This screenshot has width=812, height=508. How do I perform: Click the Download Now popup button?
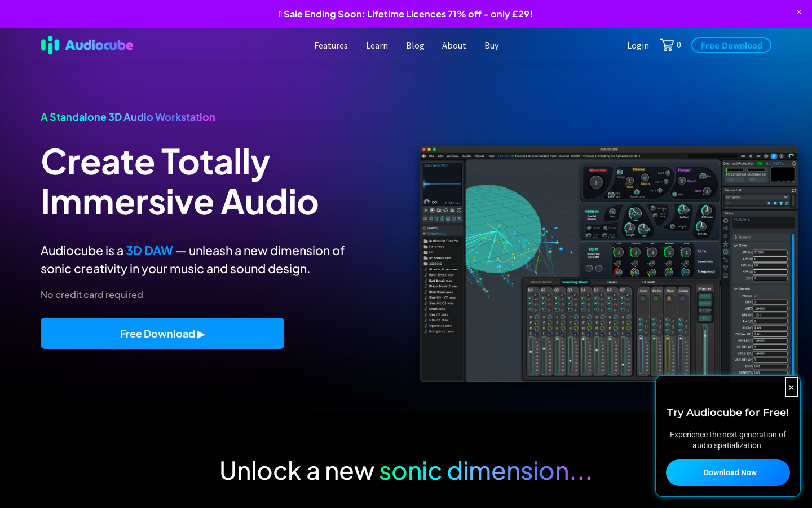pos(728,472)
